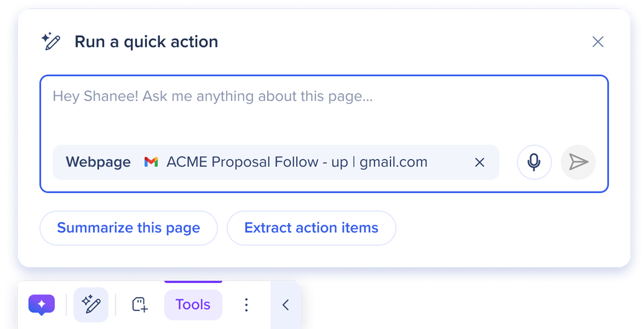Remove the ACME Proposal webpage attachment
Screen dimensions: 644x329
click(x=479, y=162)
